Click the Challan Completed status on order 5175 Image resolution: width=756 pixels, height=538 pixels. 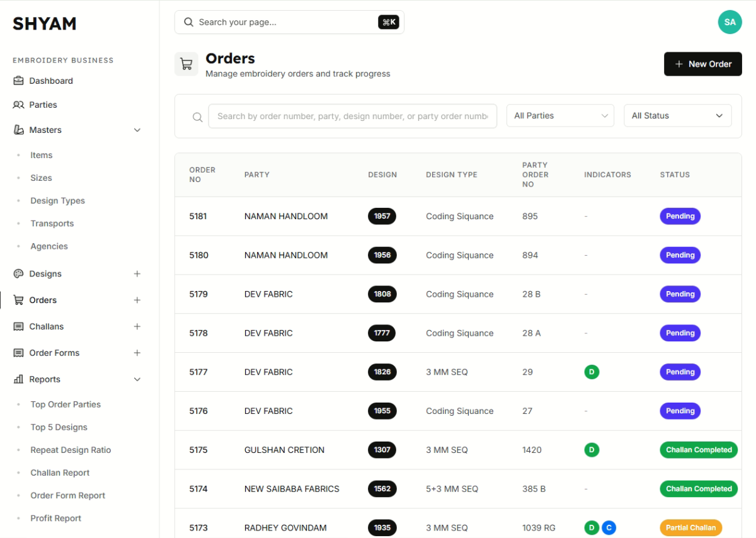tap(698, 450)
